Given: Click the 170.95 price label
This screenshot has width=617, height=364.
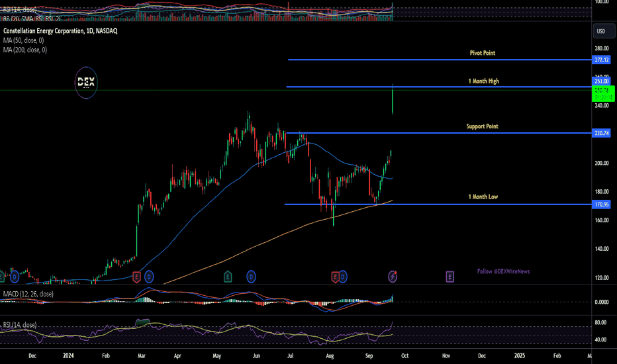Looking at the screenshot, I should pyautogui.click(x=601, y=205).
